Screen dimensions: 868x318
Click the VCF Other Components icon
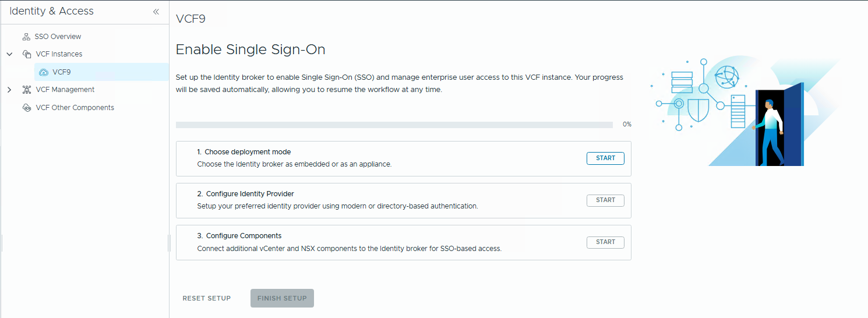tap(26, 108)
